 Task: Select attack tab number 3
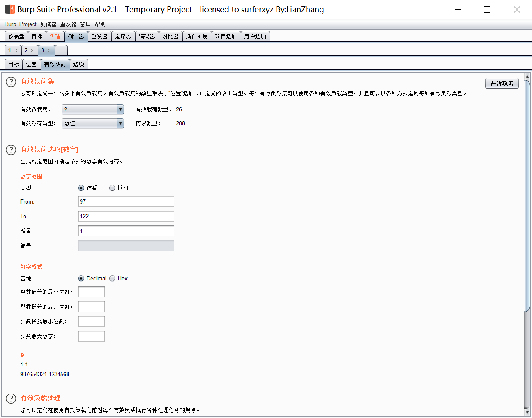pos(43,51)
